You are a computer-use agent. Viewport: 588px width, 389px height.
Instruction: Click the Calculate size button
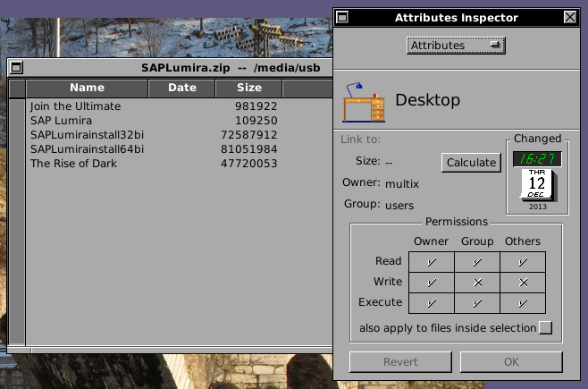coord(471,163)
